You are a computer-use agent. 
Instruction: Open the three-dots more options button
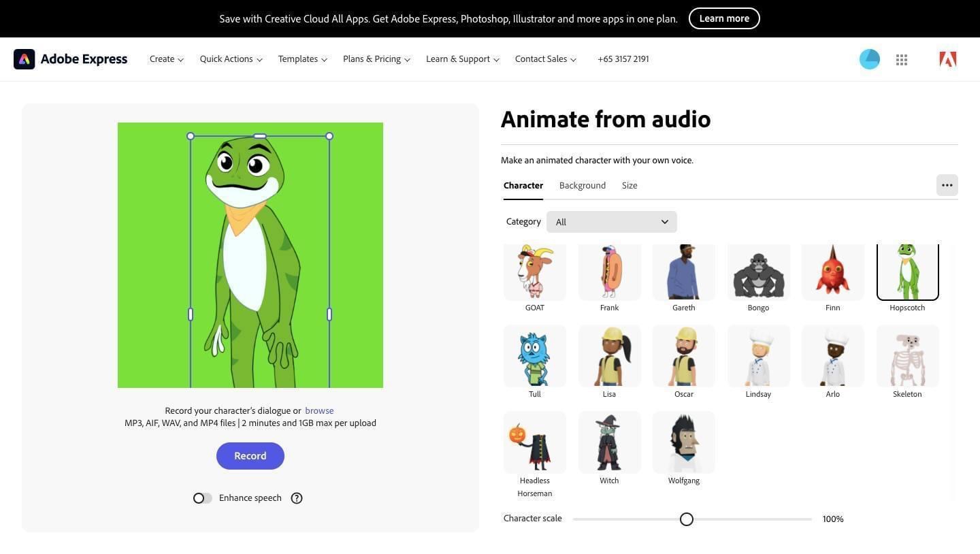pyautogui.click(x=947, y=185)
